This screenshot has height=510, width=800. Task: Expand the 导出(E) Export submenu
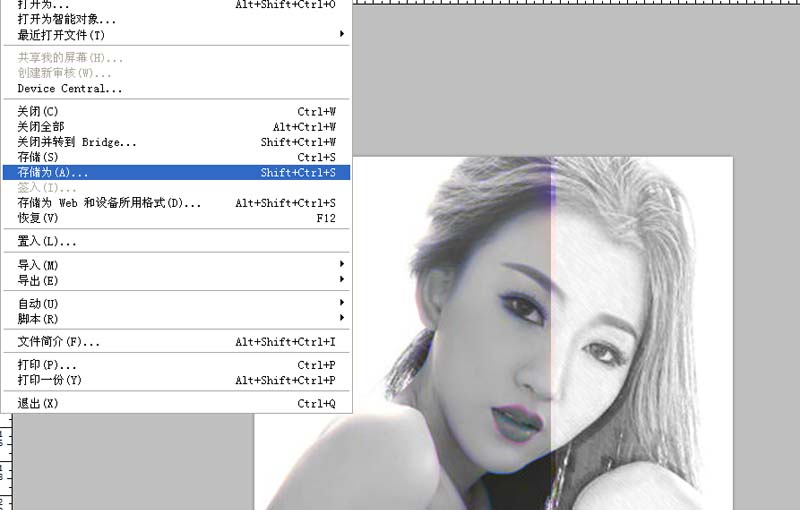click(x=38, y=280)
